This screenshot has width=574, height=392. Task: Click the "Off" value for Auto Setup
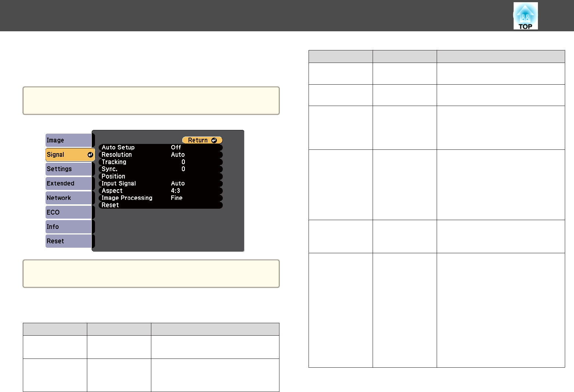tap(176, 147)
